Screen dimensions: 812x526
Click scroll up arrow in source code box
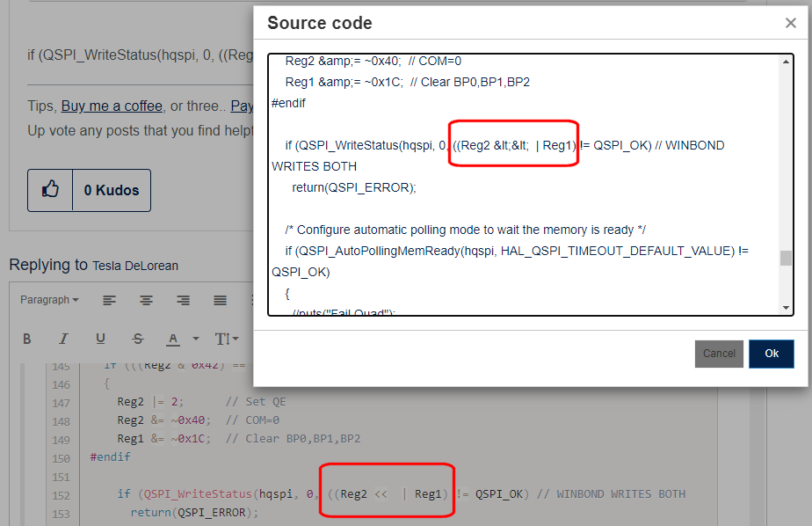786,62
